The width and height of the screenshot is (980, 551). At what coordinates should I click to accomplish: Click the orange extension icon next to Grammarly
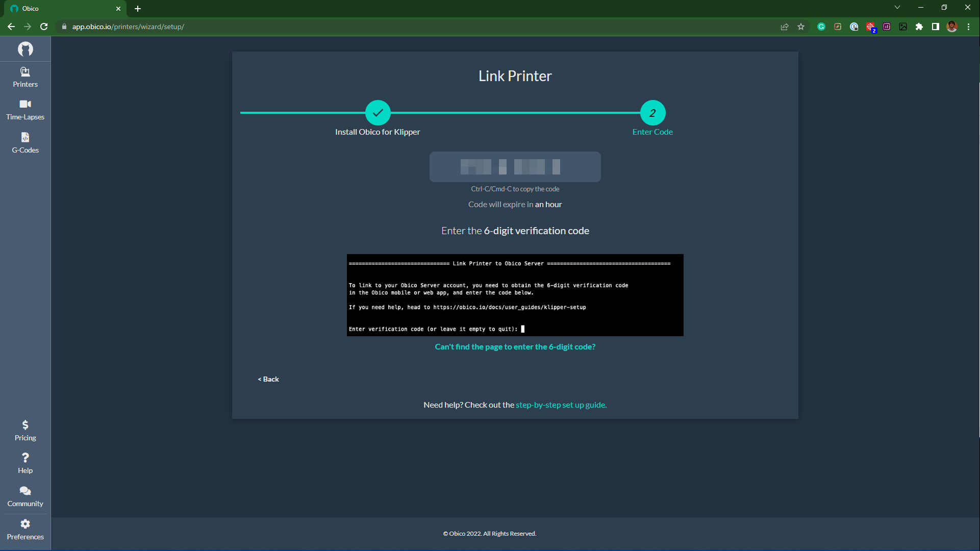click(838, 27)
